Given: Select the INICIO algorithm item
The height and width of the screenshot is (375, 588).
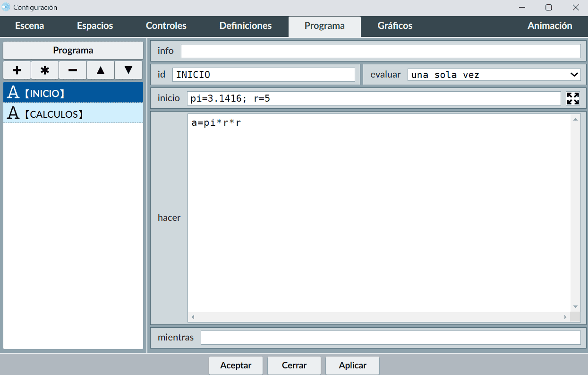Looking at the screenshot, I should [73, 93].
